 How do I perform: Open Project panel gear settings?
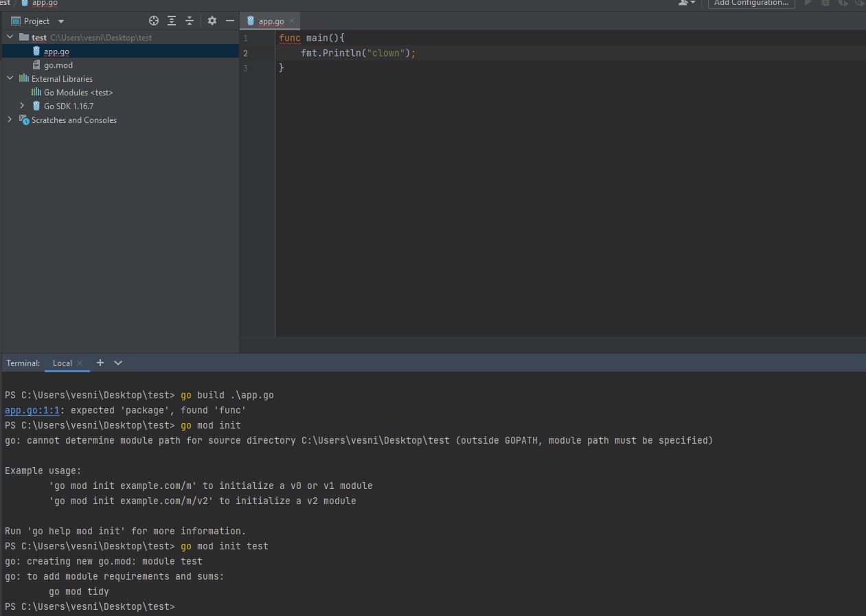[212, 21]
